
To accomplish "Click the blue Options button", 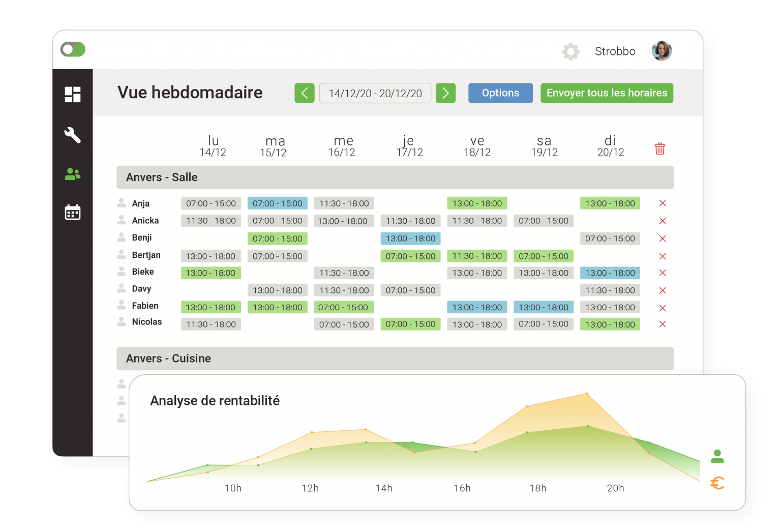I will pyautogui.click(x=500, y=93).
